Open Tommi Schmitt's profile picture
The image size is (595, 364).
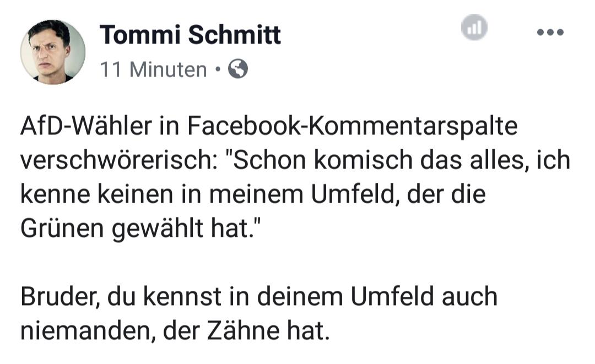(x=53, y=52)
